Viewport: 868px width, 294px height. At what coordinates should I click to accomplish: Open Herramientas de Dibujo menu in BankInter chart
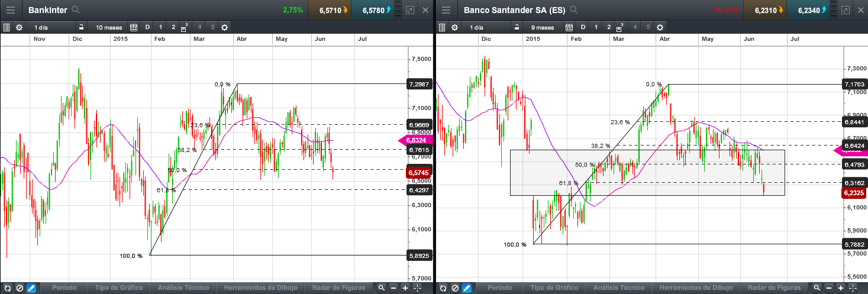point(260,288)
